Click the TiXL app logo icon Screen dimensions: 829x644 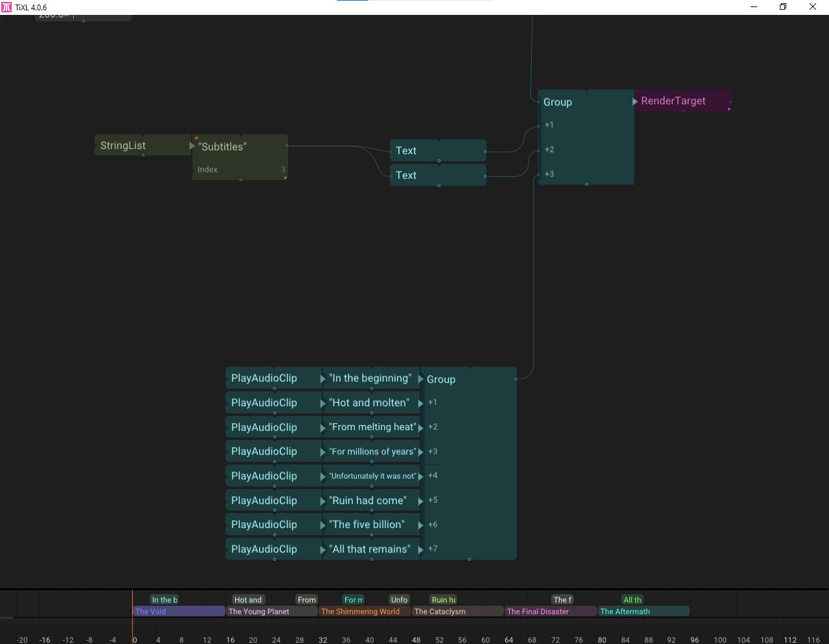coord(6,7)
